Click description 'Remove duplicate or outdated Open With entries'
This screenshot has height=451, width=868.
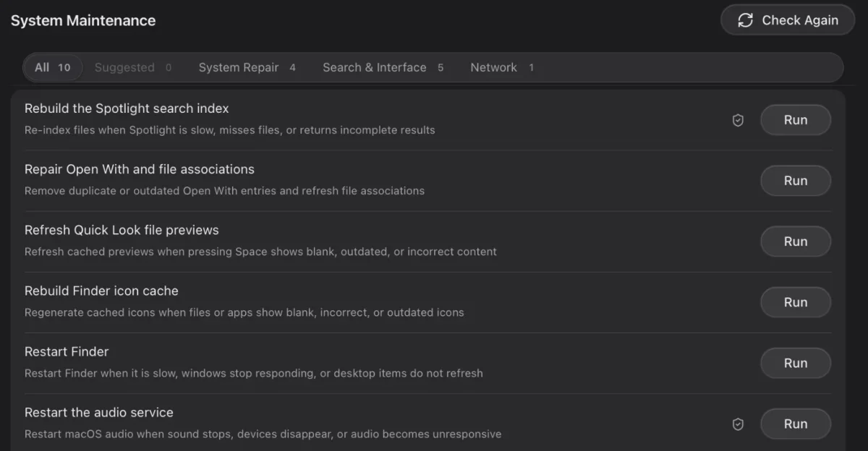tap(224, 191)
